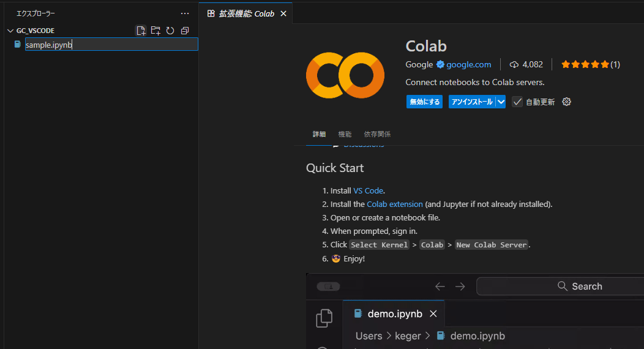Click the Colab code label in step 5
Image resolution: width=644 pixels, height=349 pixels.
point(432,245)
